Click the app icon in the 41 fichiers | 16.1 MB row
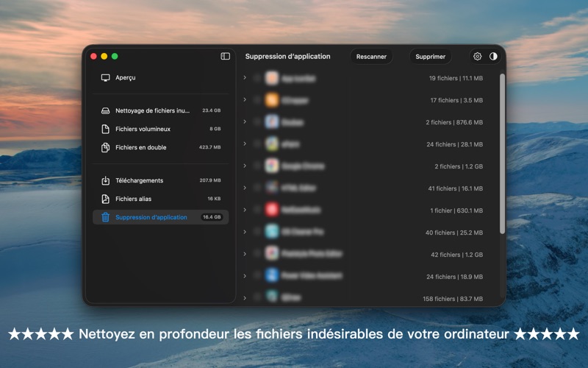588x368 pixels. tap(272, 188)
